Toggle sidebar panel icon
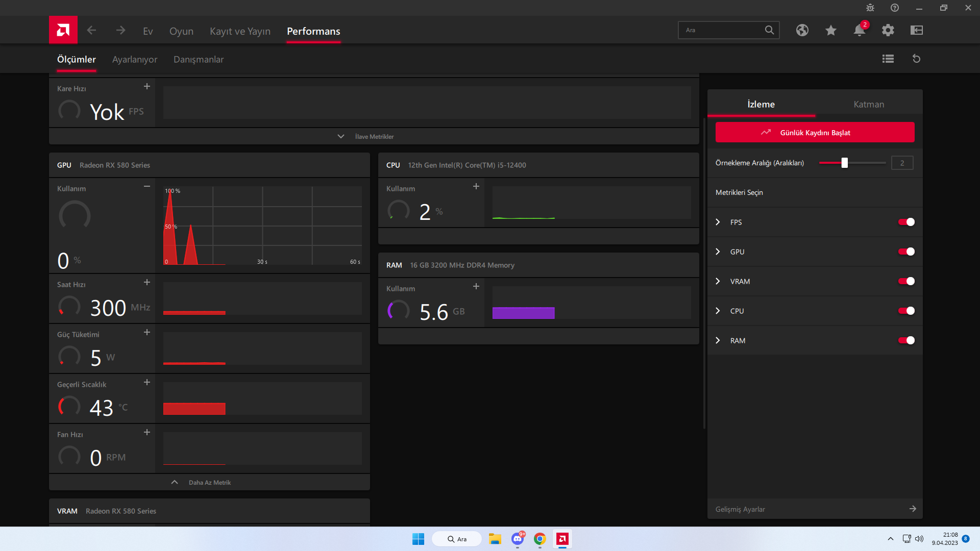This screenshot has width=980, height=551. coord(917,31)
